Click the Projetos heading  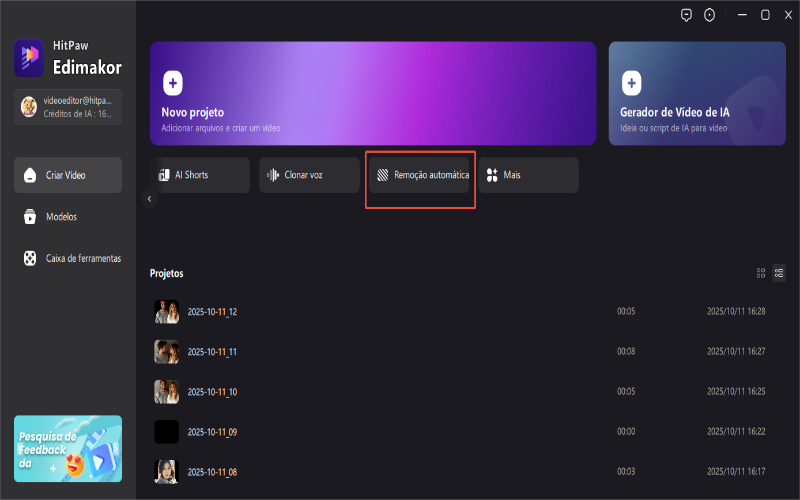[x=166, y=273]
